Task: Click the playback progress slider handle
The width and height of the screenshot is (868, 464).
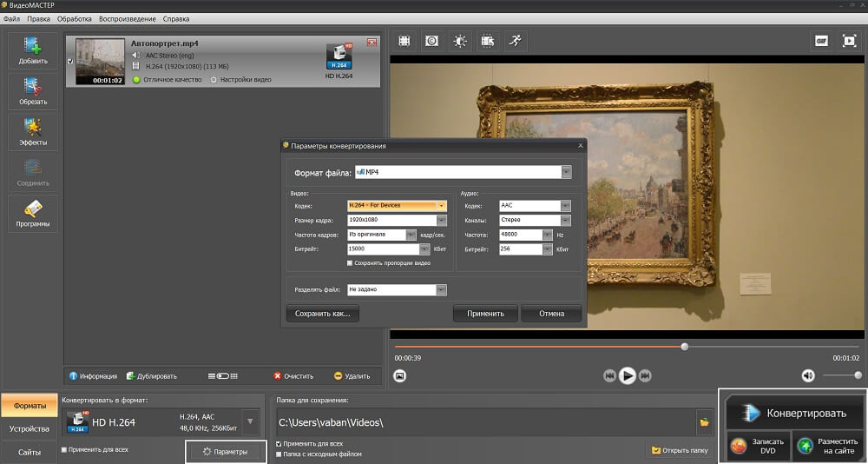Action: (685, 347)
